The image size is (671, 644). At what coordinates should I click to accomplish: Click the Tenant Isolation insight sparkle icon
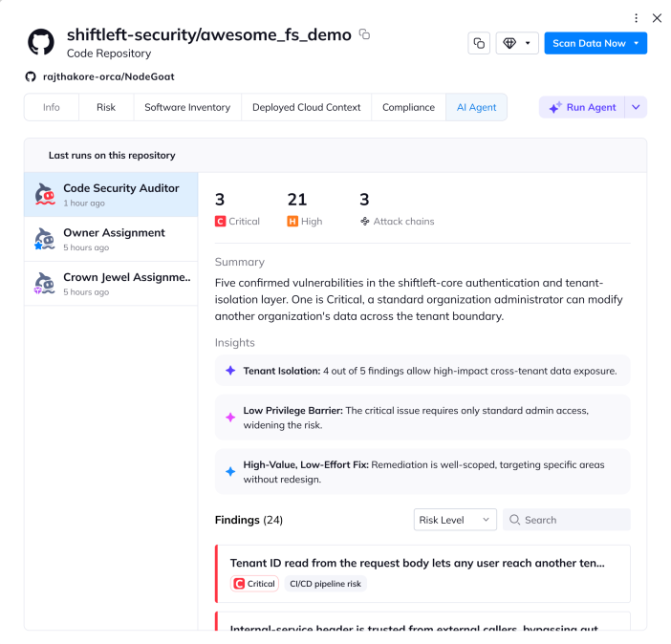coord(230,371)
